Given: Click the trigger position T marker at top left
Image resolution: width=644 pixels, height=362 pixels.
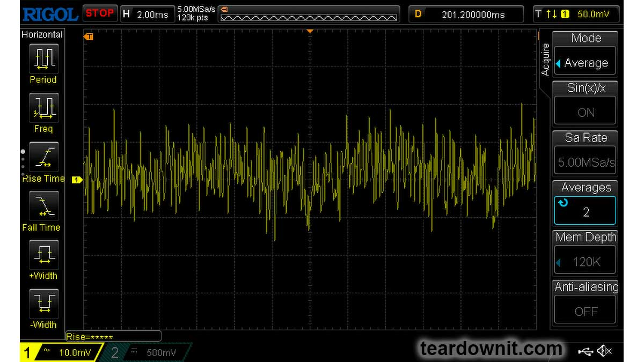Looking at the screenshot, I should pos(89,36).
